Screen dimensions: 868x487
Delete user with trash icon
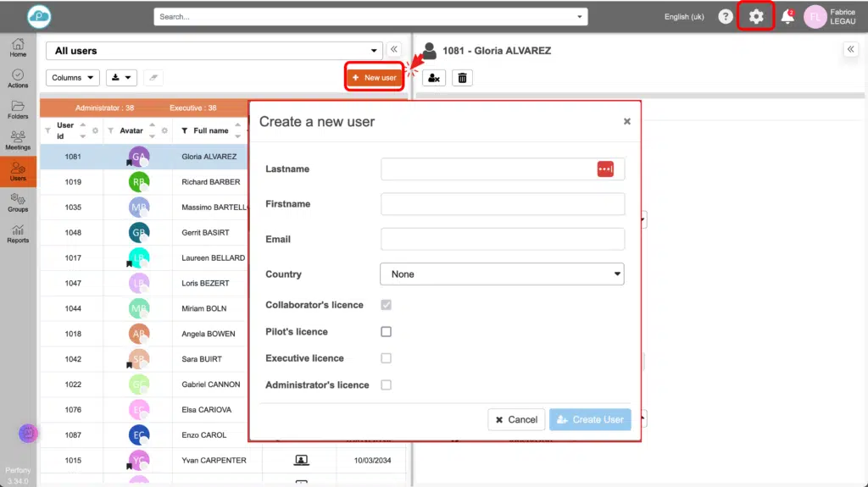[x=462, y=78]
